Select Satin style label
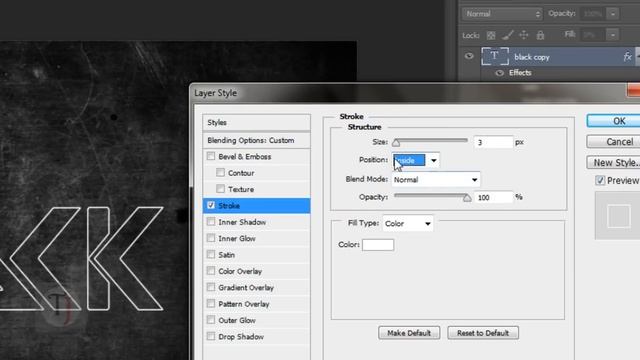Image resolution: width=640 pixels, height=360 pixels. click(x=227, y=255)
